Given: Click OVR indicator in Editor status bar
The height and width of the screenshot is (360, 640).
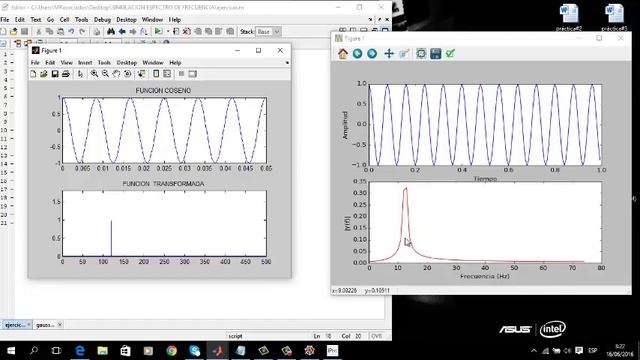Looking at the screenshot, I should pyautogui.click(x=376, y=336).
